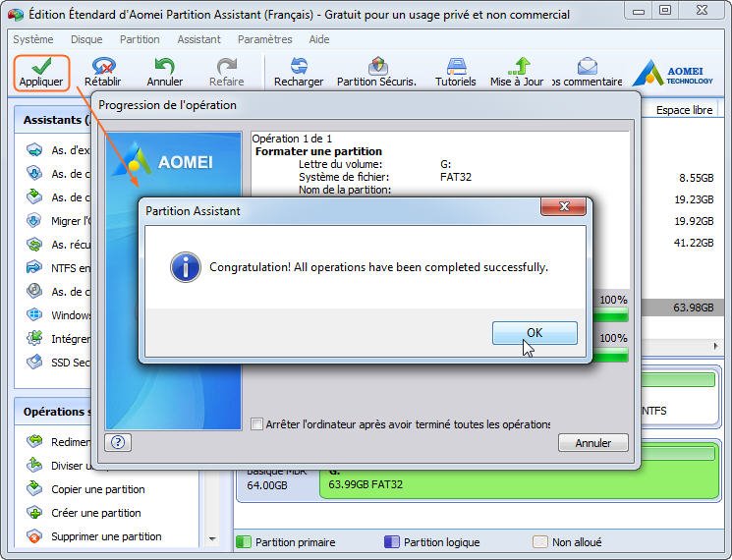
Task: Open the Aide menu
Action: click(319, 39)
